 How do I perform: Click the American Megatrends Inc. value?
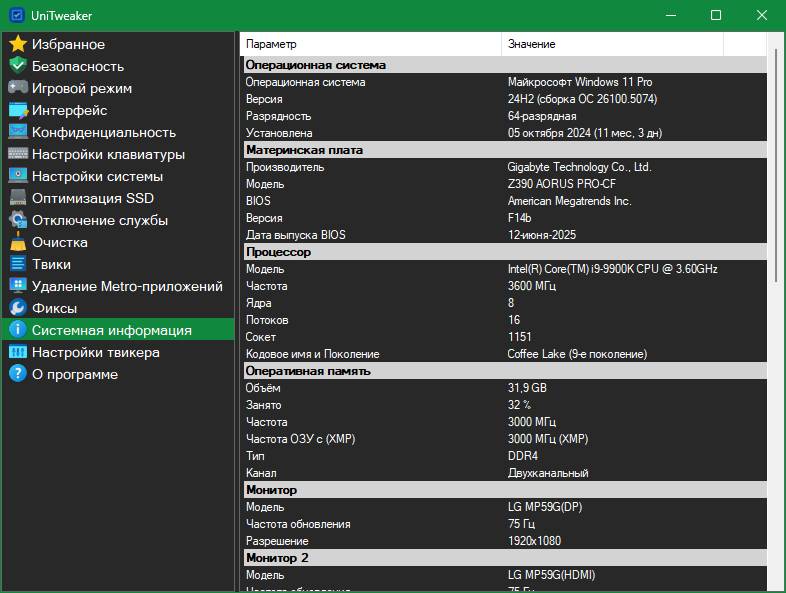coord(569,201)
